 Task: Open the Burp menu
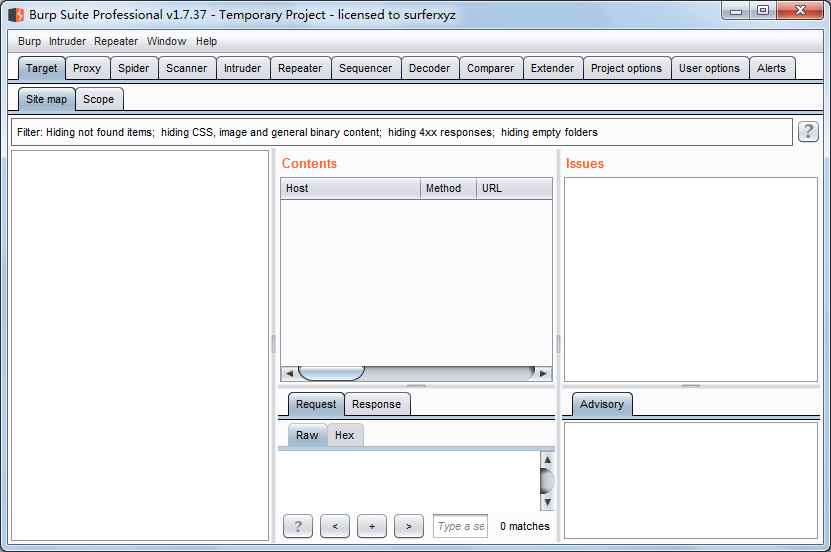point(29,41)
